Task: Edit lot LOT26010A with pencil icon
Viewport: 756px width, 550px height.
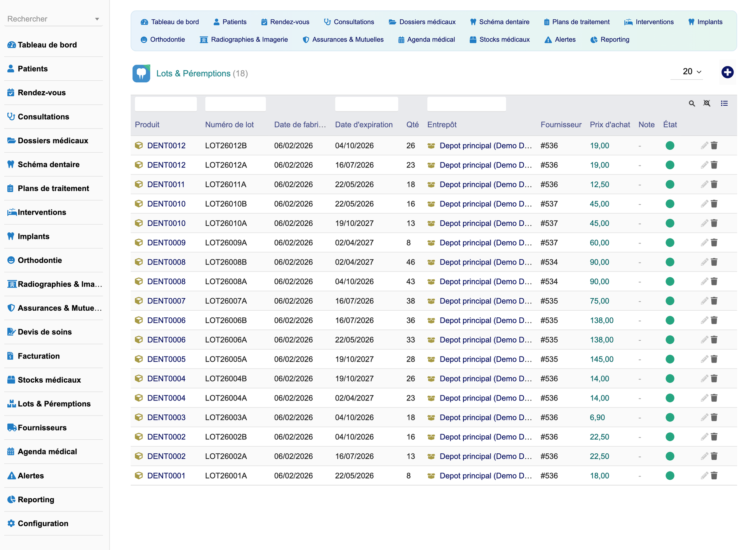Action: [x=704, y=223]
